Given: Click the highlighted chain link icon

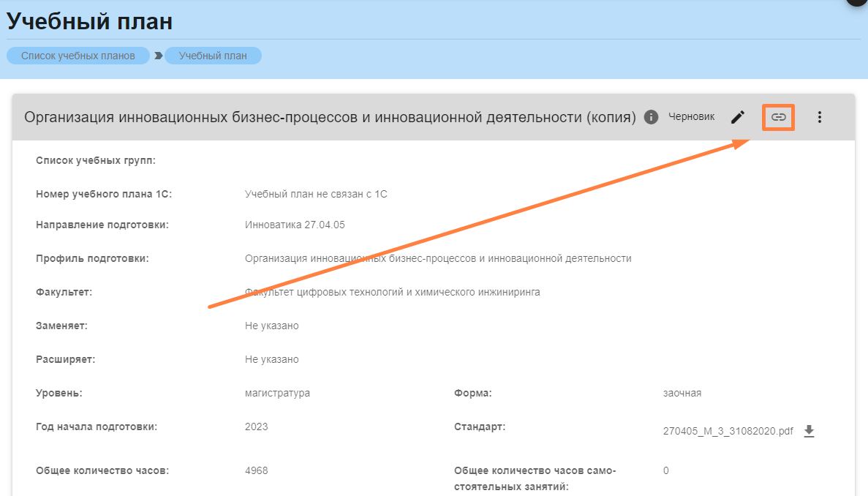Looking at the screenshot, I should pyautogui.click(x=779, y=117).
